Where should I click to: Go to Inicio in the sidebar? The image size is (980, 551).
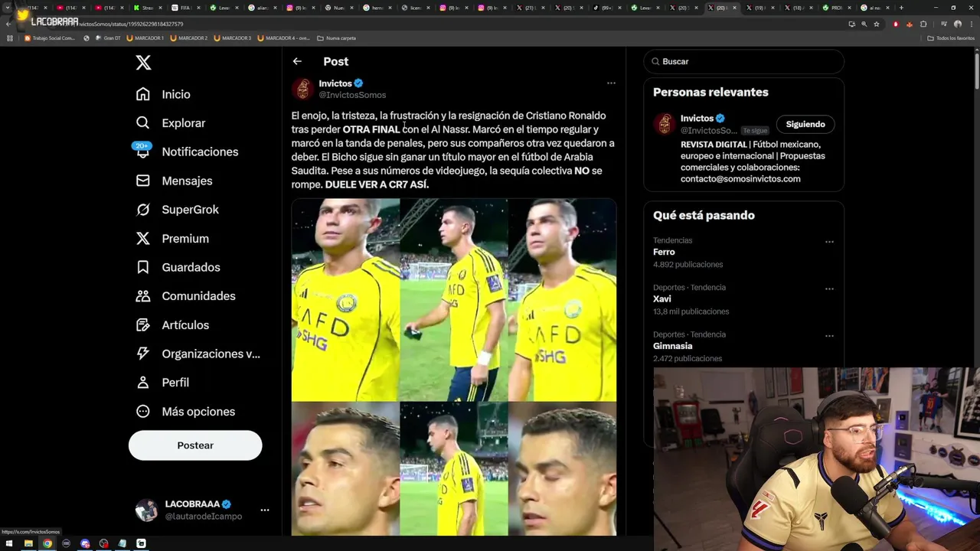[163, 94]
